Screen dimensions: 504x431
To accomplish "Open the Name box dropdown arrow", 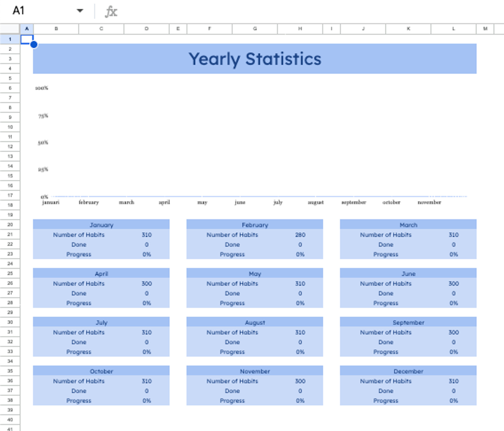I will pyautogui.click(x=80, y=11).
